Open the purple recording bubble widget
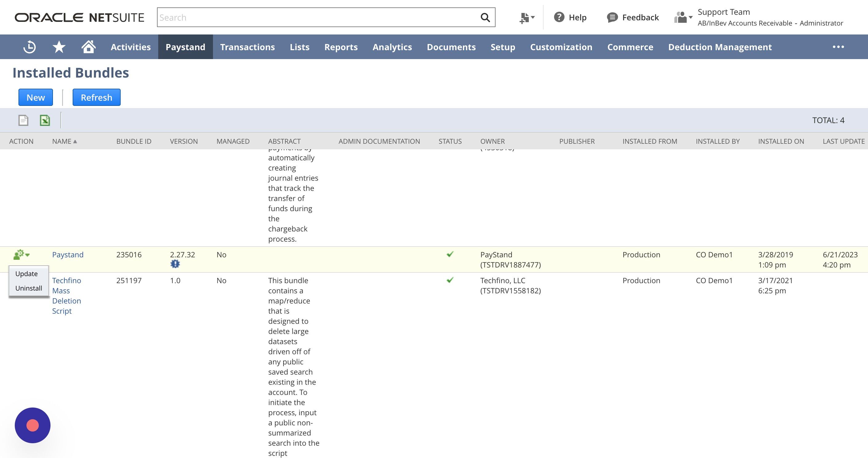The image size is (868, 458). pos(33,425)
